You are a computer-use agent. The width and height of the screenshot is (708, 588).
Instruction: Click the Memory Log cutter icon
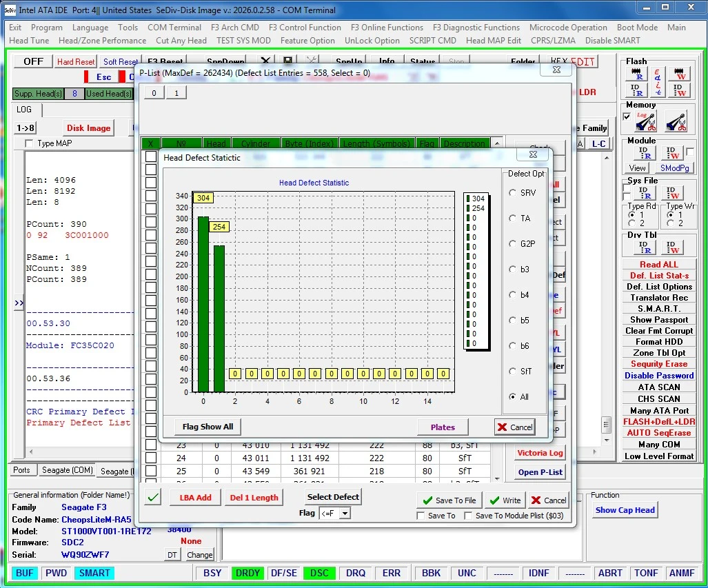point(645,121)
